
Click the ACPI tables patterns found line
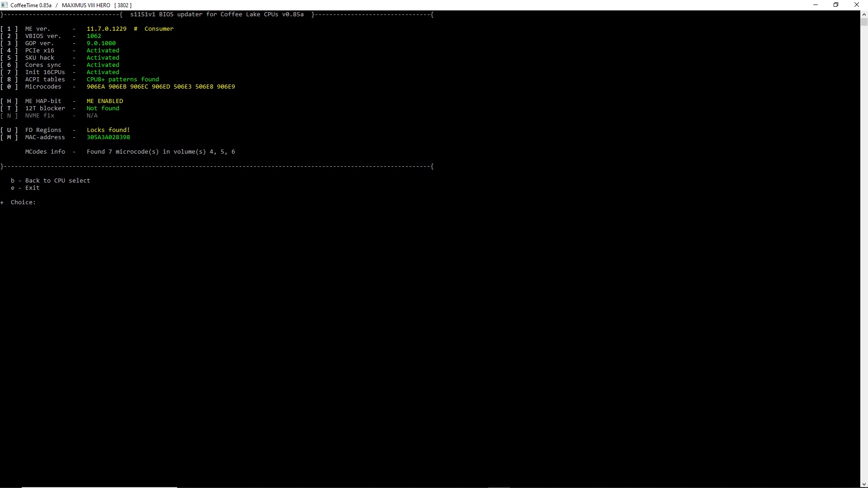pyautogui.click(x=123, y=80)
